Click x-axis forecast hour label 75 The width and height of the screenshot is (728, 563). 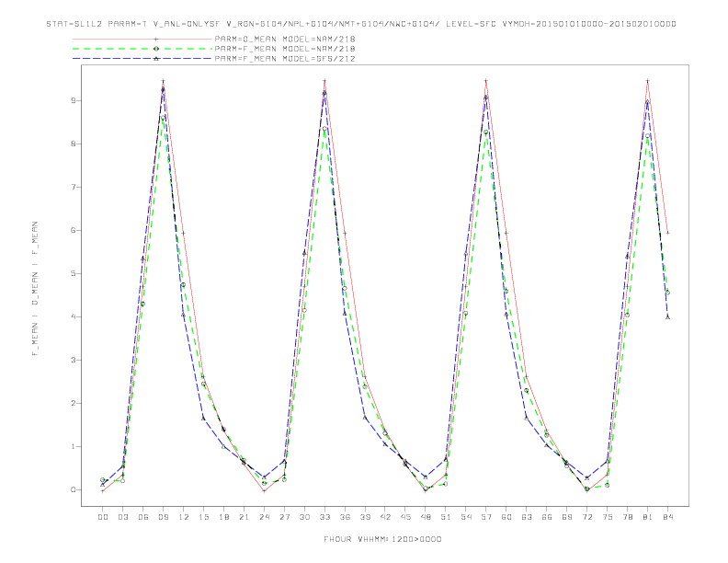click(608, 517)
